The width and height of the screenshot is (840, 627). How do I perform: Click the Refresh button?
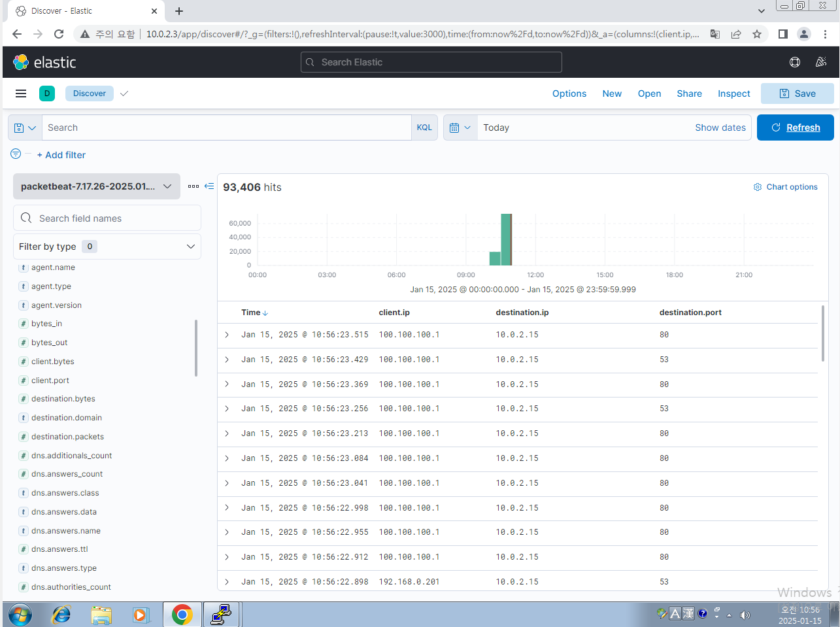796,127
